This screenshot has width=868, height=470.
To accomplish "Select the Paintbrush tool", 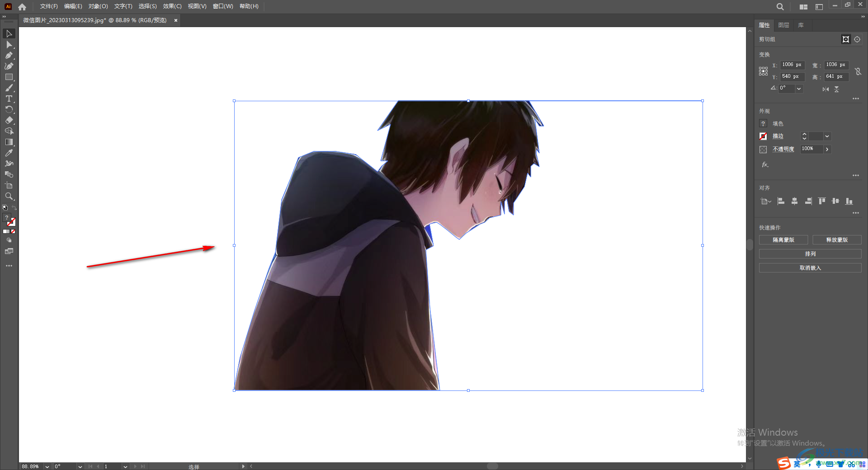I will [9, 88].
